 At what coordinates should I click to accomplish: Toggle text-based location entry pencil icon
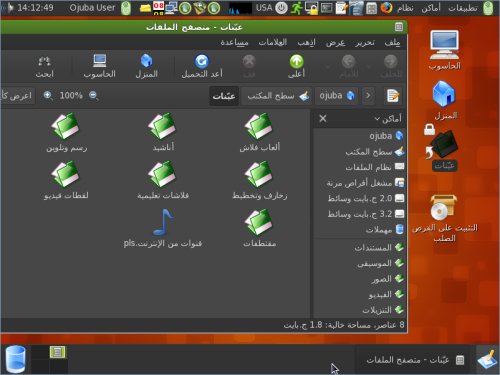point(393,96)
